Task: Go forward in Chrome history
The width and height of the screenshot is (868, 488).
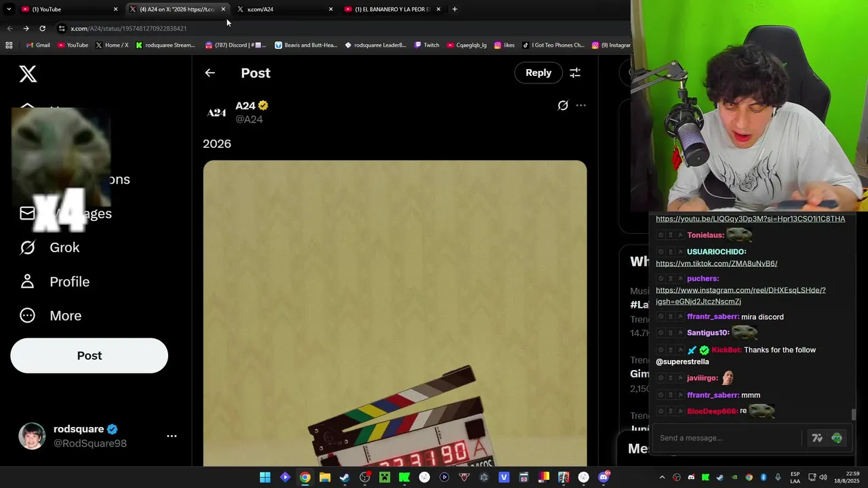Action: tap(26, 28)
